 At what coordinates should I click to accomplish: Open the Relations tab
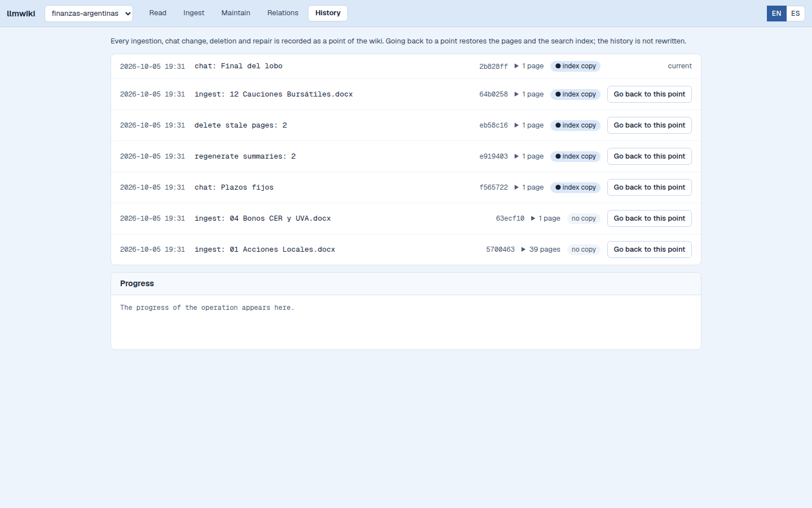pos(283,13)
